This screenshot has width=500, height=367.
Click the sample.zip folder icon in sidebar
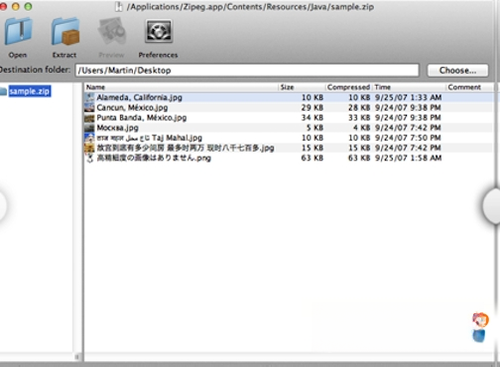(3, 91)
